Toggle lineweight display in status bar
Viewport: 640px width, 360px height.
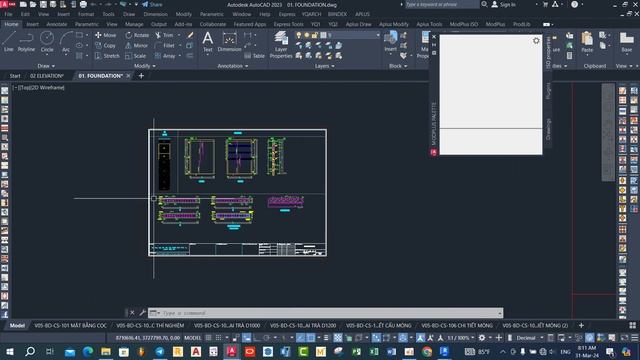click(326, 338)
